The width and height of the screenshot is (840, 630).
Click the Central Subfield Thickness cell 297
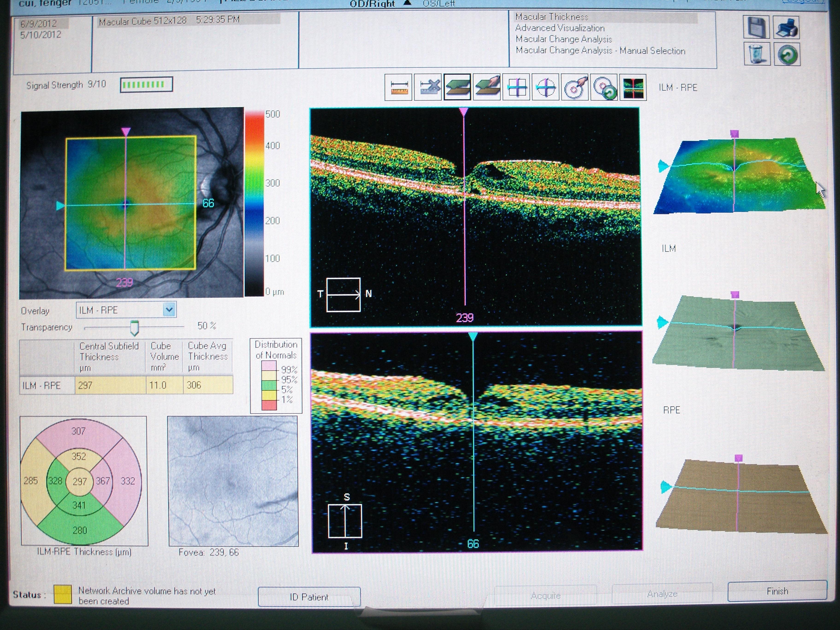click(x=111, y=385)
